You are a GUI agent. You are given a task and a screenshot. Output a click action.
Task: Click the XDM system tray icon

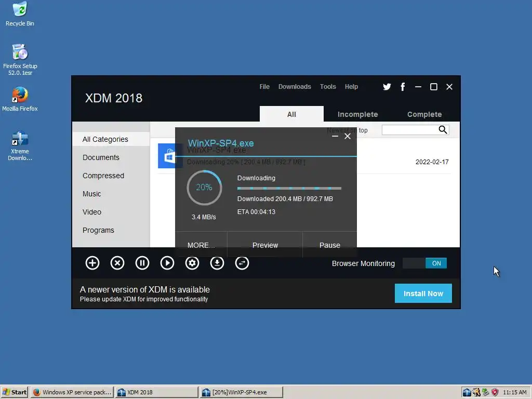pos(467,392)
